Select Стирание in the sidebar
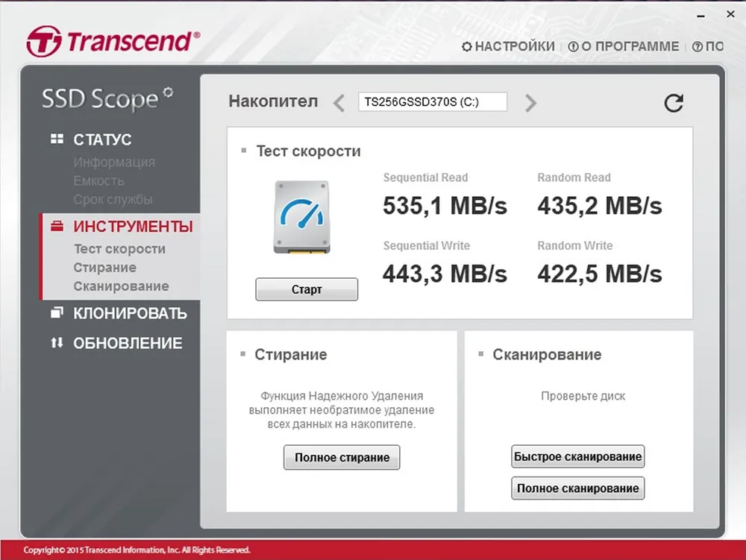746x560 pixels. 104,268
